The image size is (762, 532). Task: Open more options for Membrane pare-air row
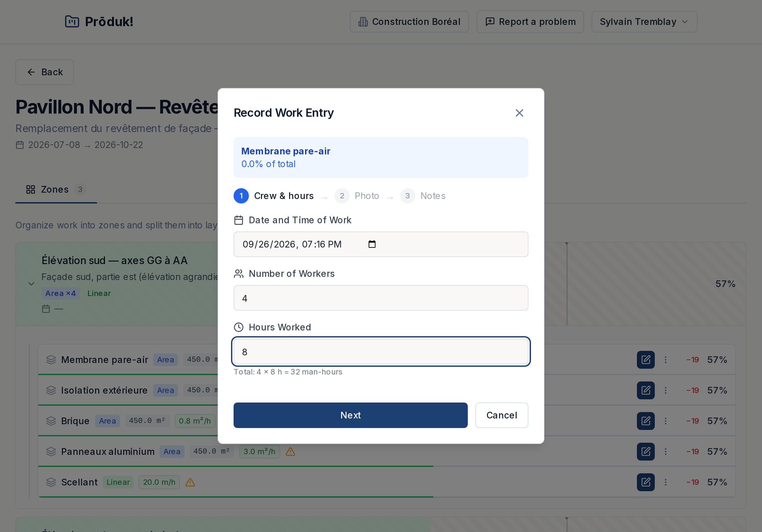click(665, 360)
